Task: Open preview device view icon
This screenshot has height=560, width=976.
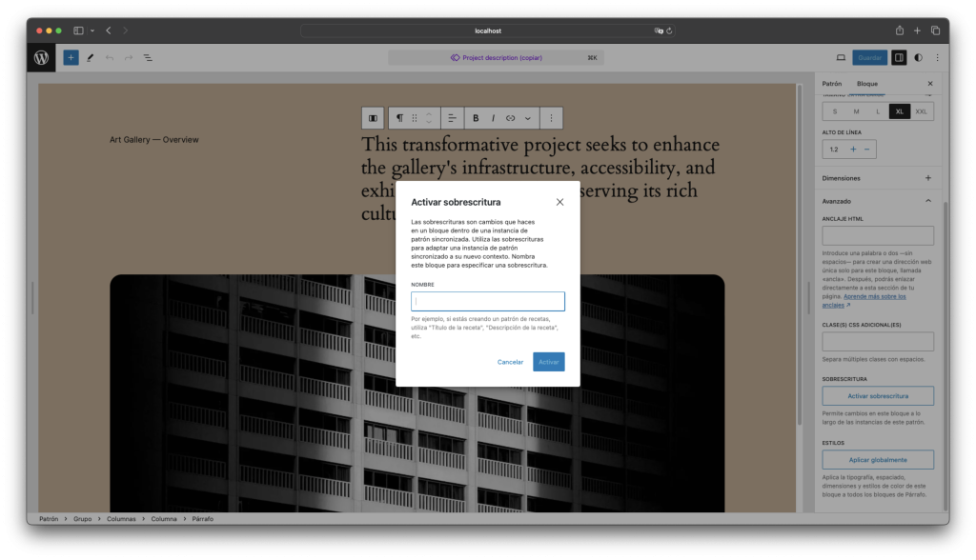Action: click(x=841, y=58)
